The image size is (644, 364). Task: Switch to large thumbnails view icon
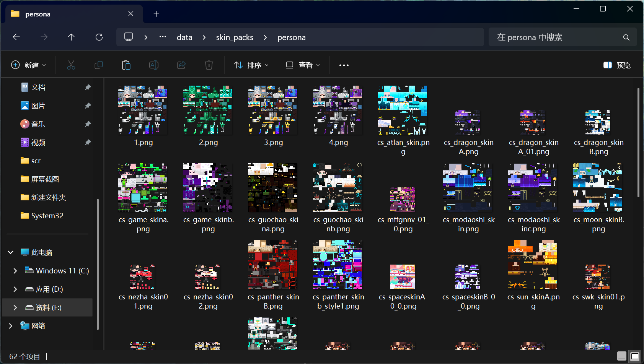pyautogui.click(x=634, y=356)
